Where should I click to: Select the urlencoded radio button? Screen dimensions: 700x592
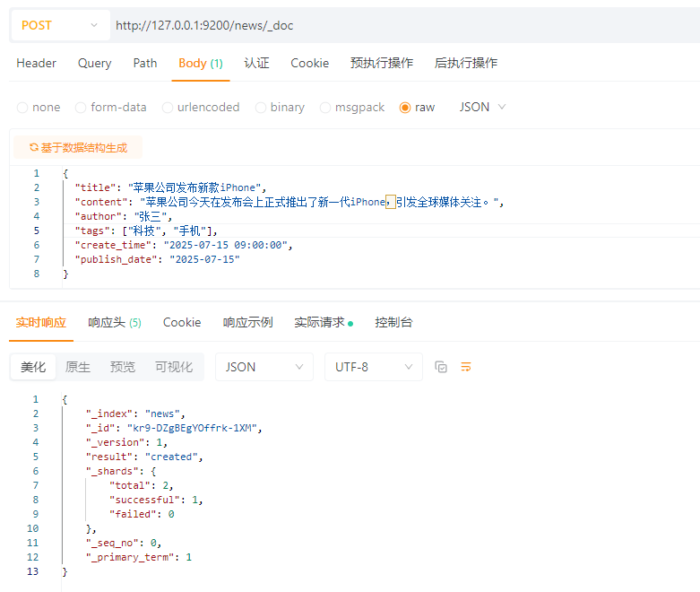(168, 108)
